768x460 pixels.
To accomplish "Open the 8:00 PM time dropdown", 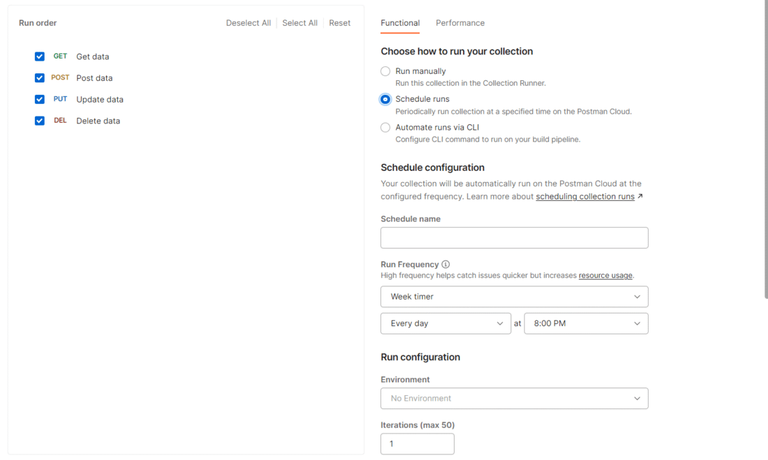I will [x=586, y=324].
